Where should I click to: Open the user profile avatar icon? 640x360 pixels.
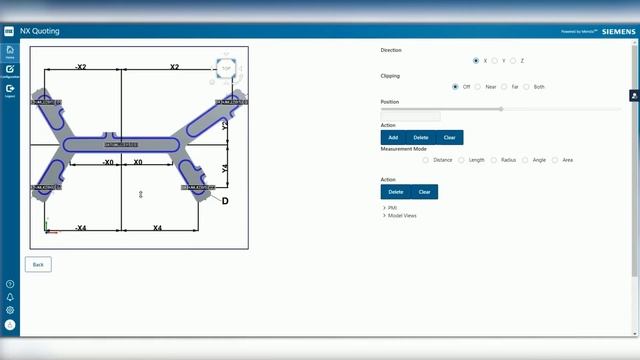(10, 325)
